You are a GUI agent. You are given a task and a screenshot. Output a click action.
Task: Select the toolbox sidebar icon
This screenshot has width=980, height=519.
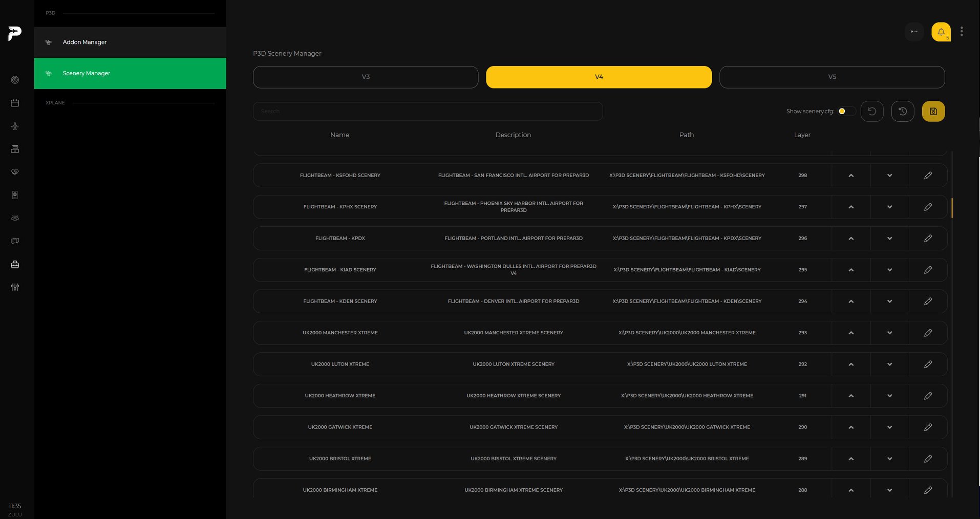[15, 264]
